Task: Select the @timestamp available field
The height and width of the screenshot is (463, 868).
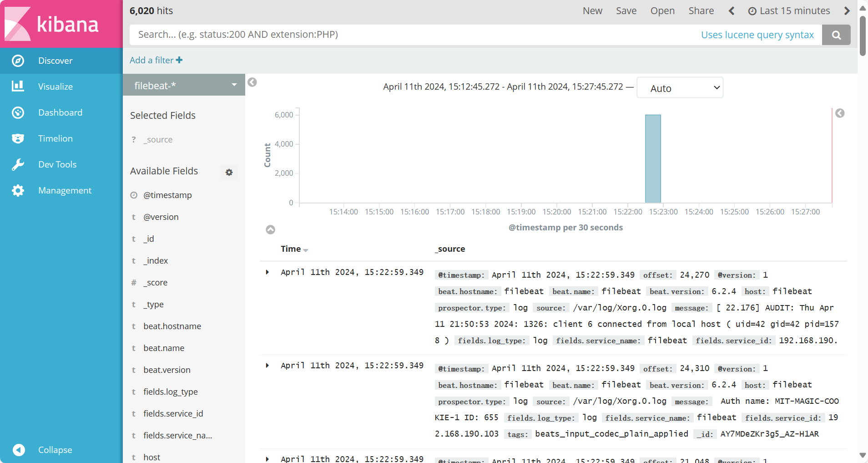Action: [x=167, y=195]
